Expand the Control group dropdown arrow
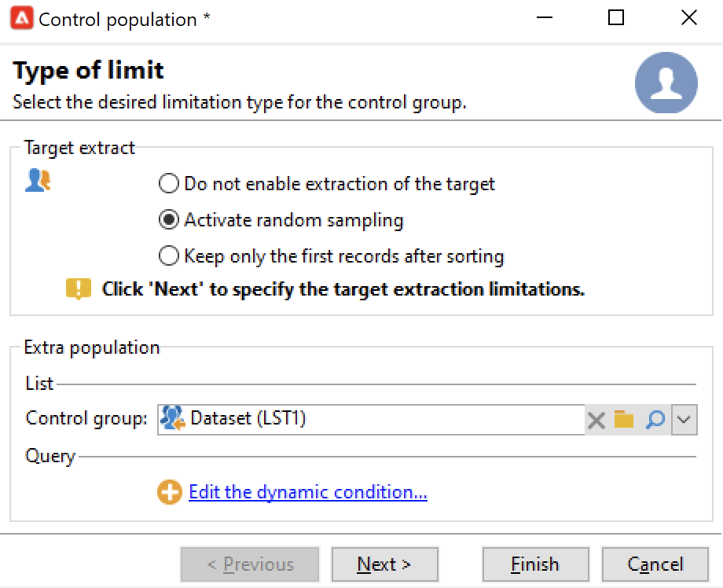 [x=684, y=420]
